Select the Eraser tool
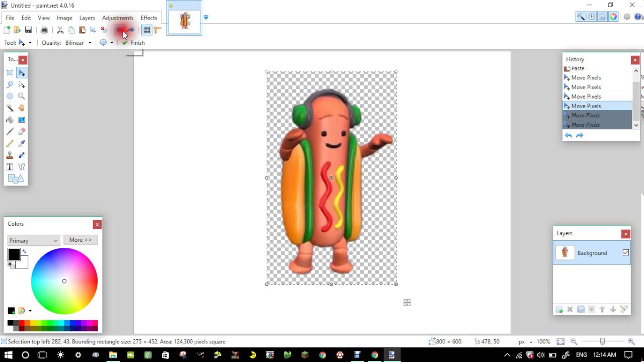The height and width of the screenshot is (362, 644). coord(22,132)
